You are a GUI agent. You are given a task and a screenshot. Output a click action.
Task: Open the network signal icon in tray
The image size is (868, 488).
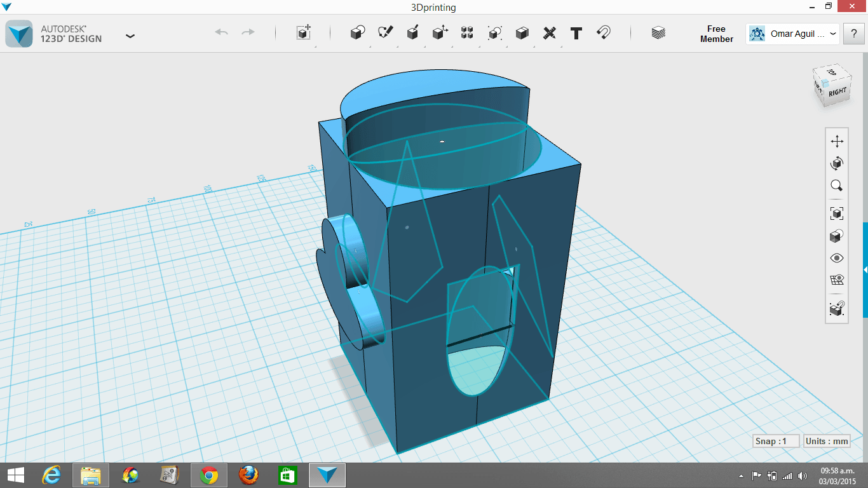point(788,475)
